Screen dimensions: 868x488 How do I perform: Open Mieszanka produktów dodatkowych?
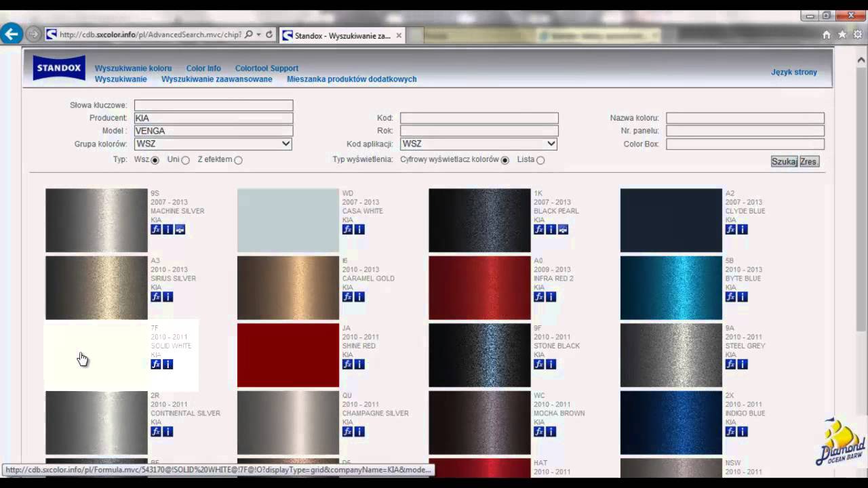[x=351, y=79]
